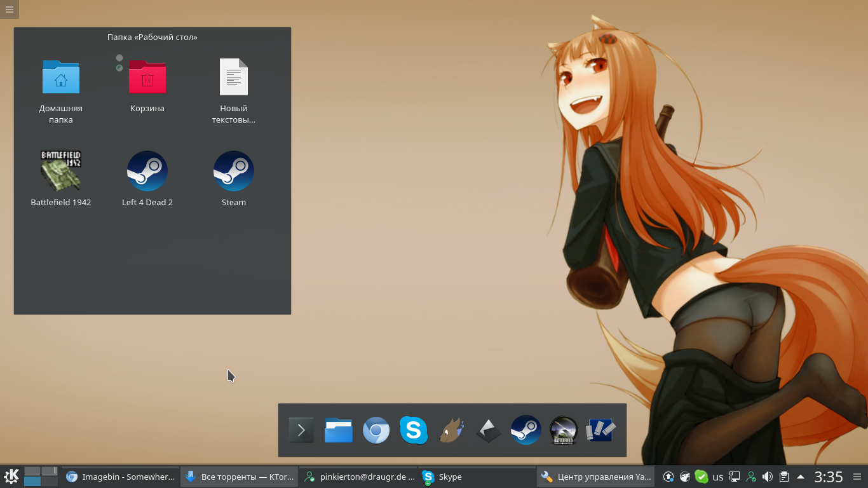Open instant messaging presence tray icon
The image size is (868, 488).
click(751, 477)
